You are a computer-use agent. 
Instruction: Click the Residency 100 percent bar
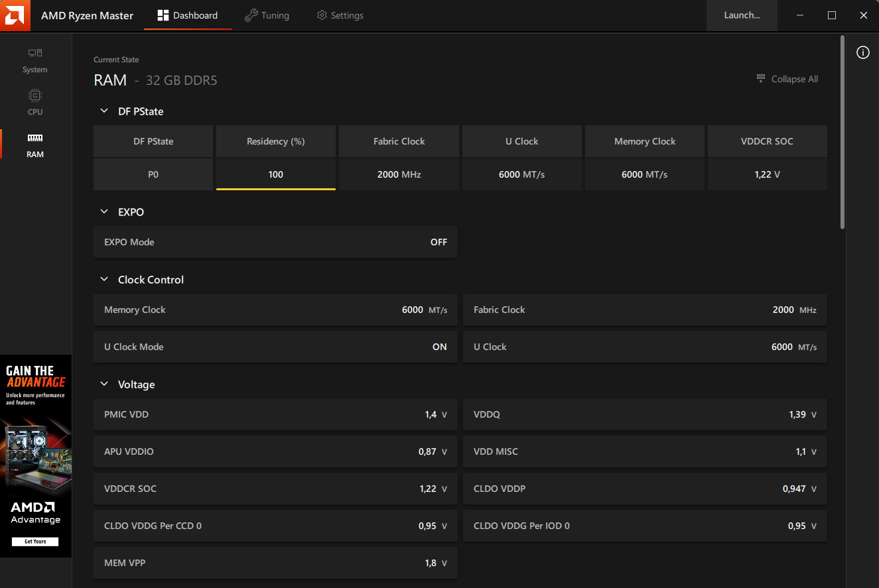tap(275, 175)
